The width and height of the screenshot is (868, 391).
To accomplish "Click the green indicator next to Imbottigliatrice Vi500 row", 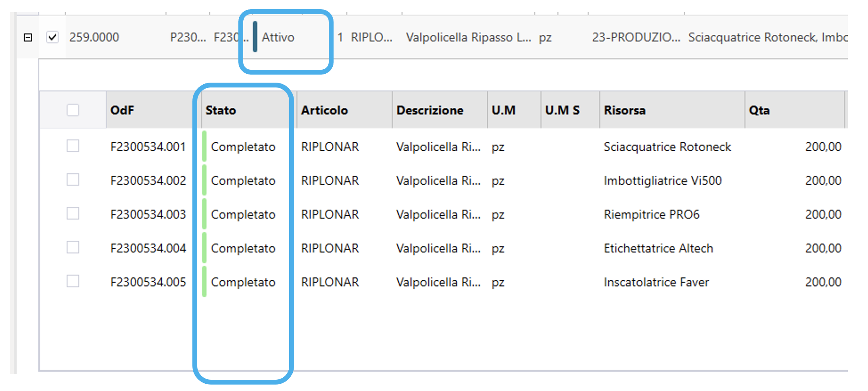I will 205,180.
